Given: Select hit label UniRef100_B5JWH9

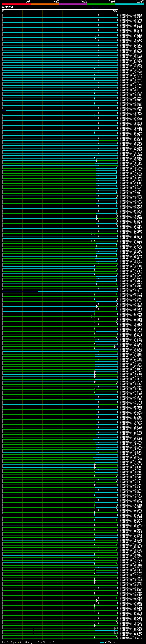Looking at the screenshot, I should [x=131, y=158].
